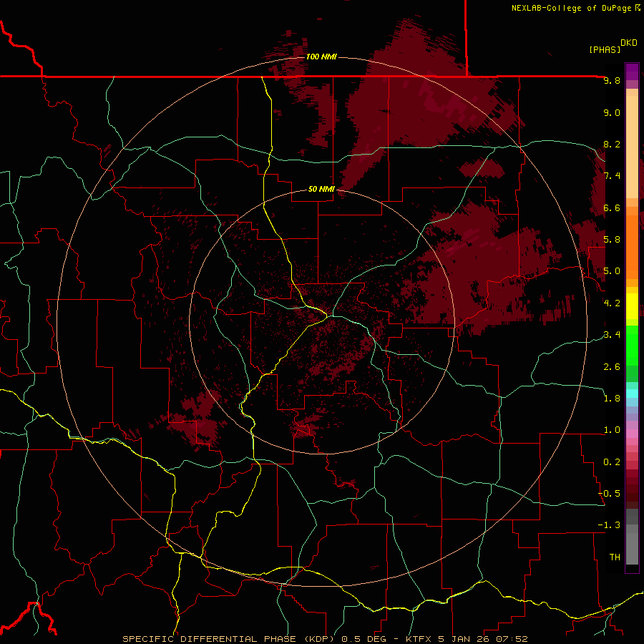This screenshot has height=644, width=644.
Task: Click the 9.0 value on color scale
Action: (612, 112)
